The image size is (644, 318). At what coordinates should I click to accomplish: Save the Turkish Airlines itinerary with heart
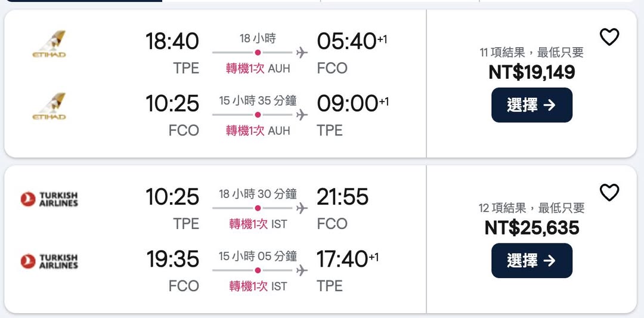pyautogui.click(x=609, y=193)
